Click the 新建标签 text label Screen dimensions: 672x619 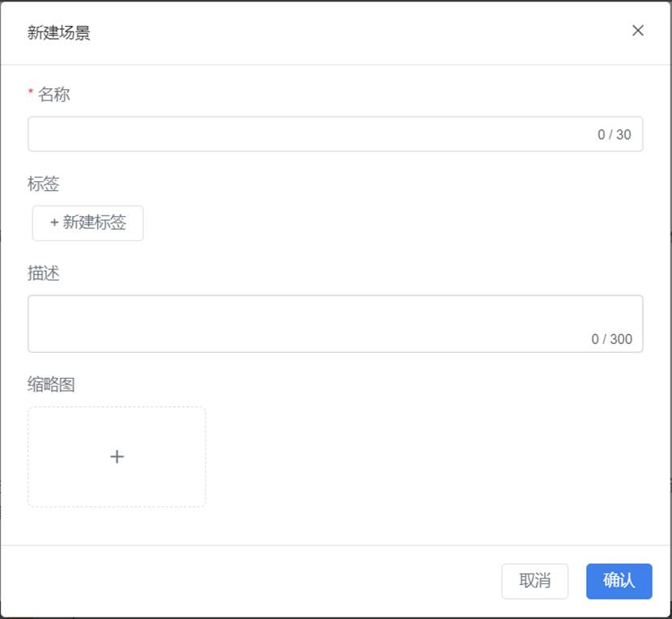tap(95, 223)
